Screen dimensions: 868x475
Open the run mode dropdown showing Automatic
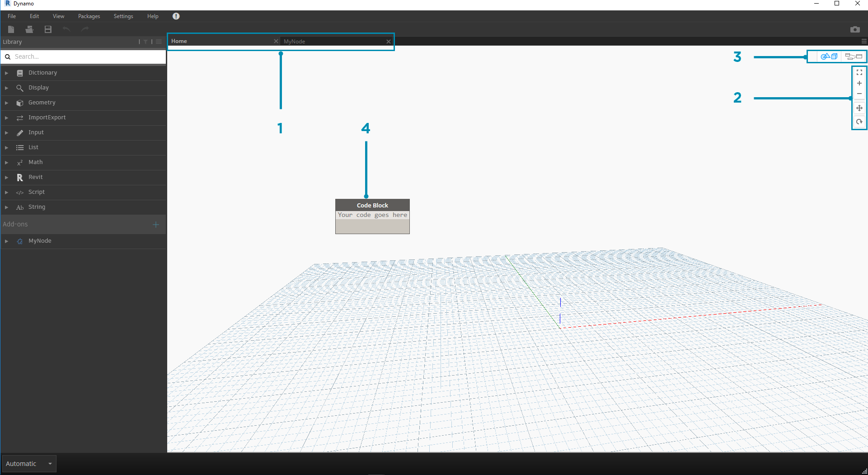(28, 463)
